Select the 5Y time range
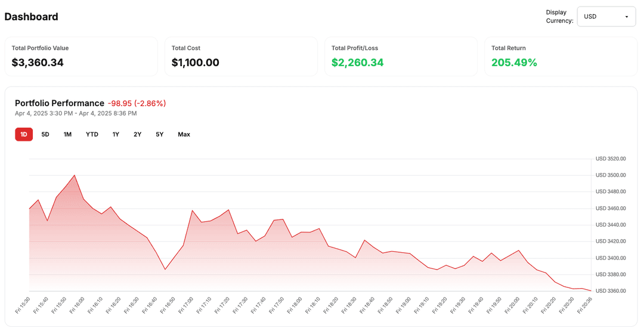644x331 pixels. [159, 134]
